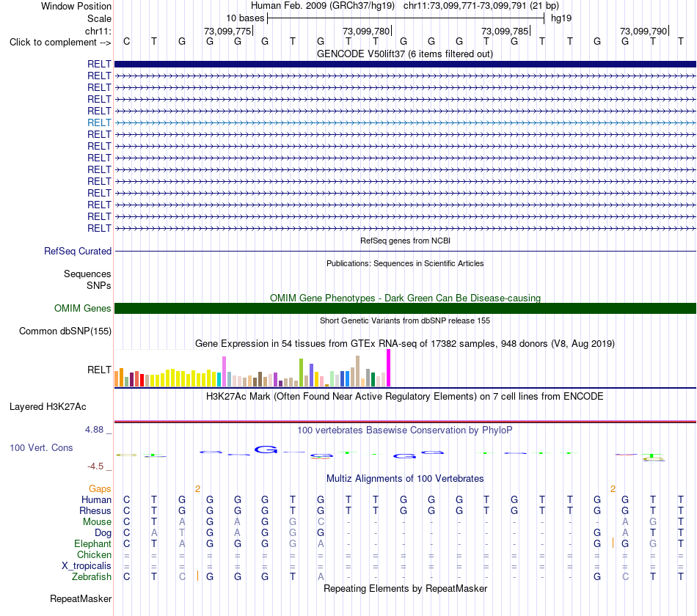Click the RELT label beside GTEx bar chart
The image size is (697, 616).
(99, 370)
